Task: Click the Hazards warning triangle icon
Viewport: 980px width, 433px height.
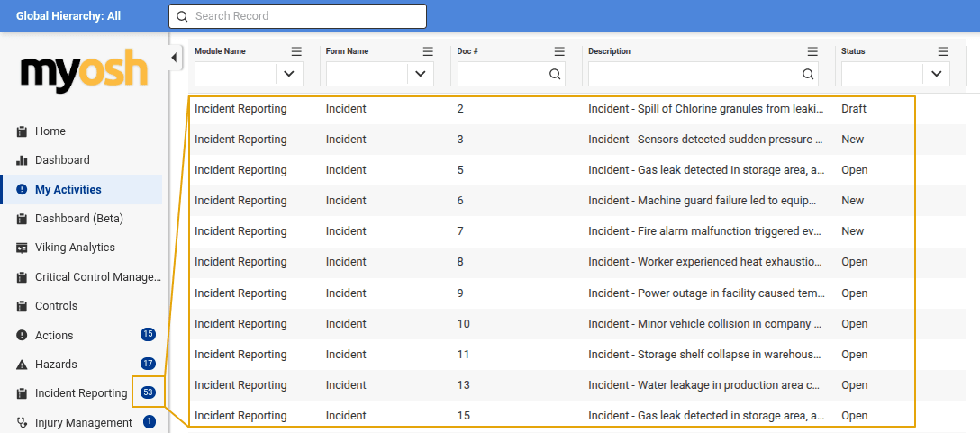Action: pos(22,365)
